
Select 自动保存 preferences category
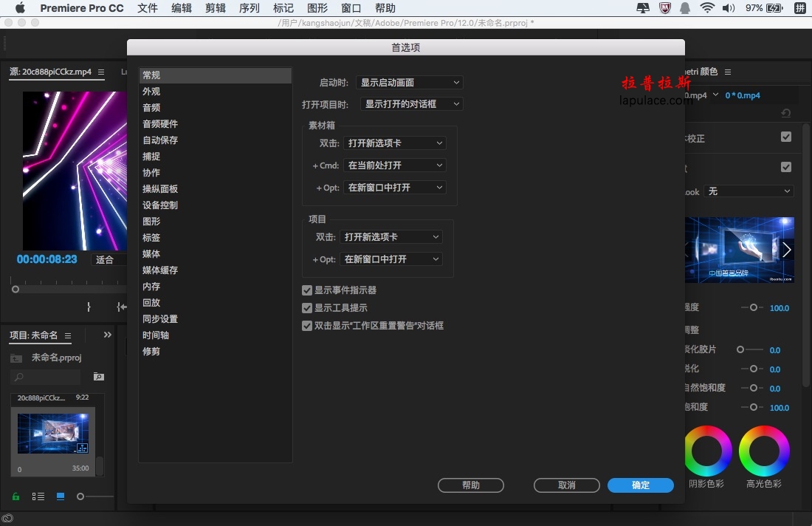160,140
